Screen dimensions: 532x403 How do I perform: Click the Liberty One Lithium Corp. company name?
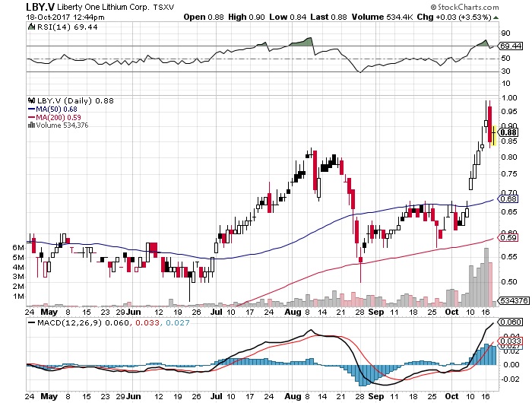click(x=103, y=7)
